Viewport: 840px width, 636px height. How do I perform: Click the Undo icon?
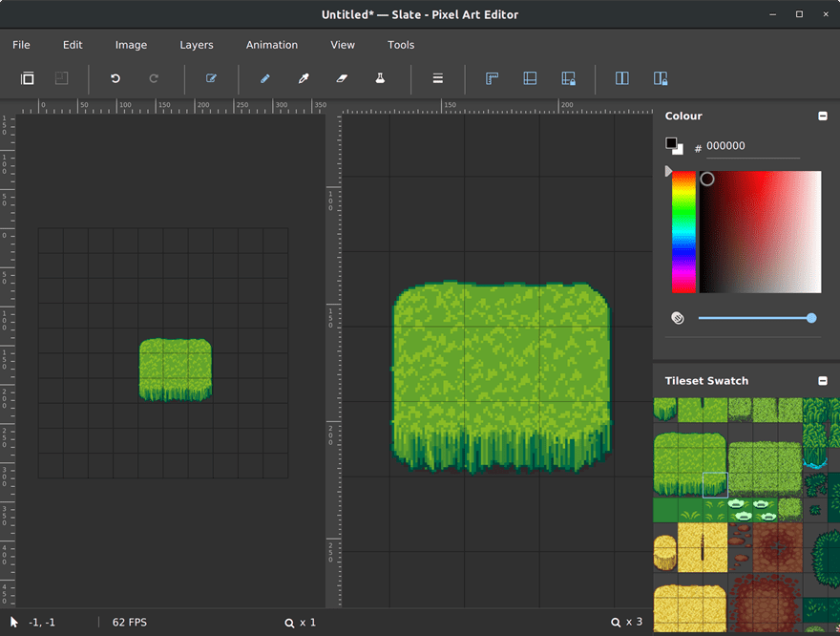pos(115,78)
